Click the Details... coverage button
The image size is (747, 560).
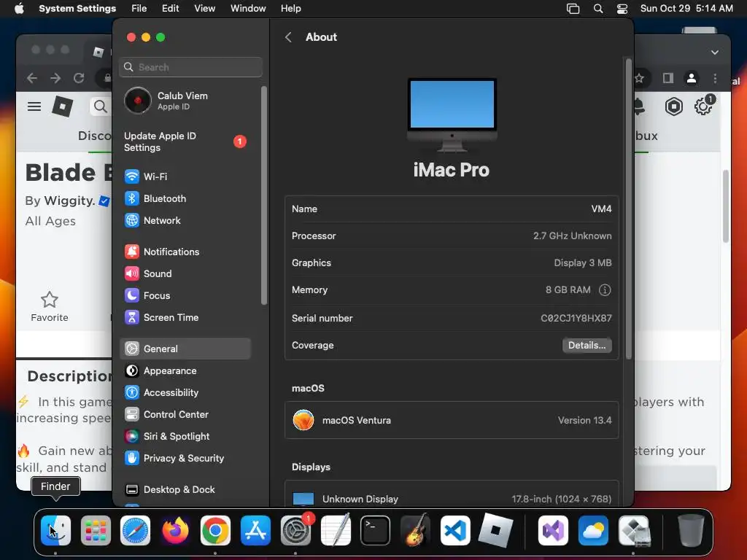pos(587,345)
